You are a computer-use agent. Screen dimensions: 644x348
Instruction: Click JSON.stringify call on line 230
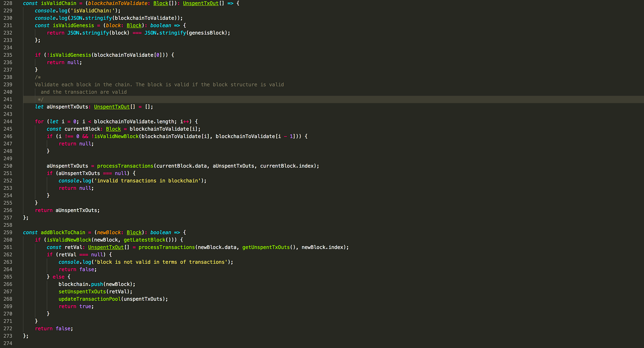coord(91,18)
